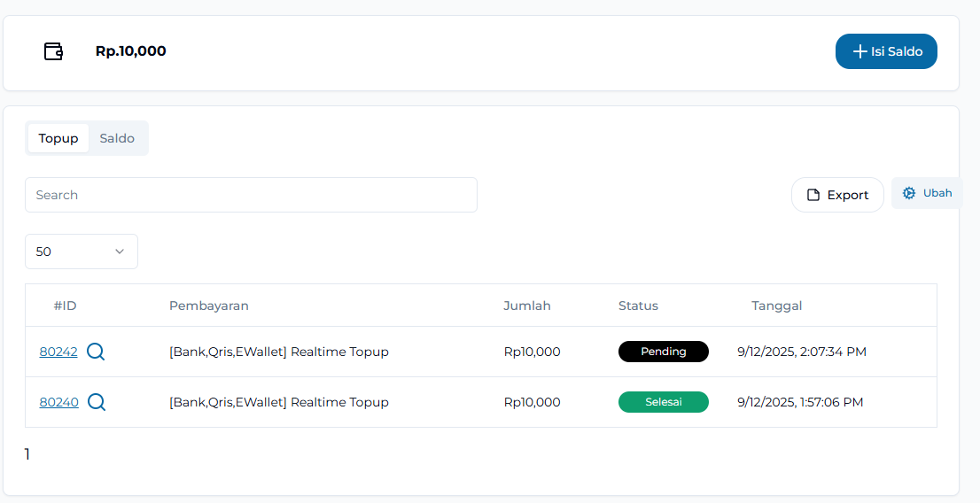Click the Jumlah column header
The image size is (980, 503).
tap(527, 306)
